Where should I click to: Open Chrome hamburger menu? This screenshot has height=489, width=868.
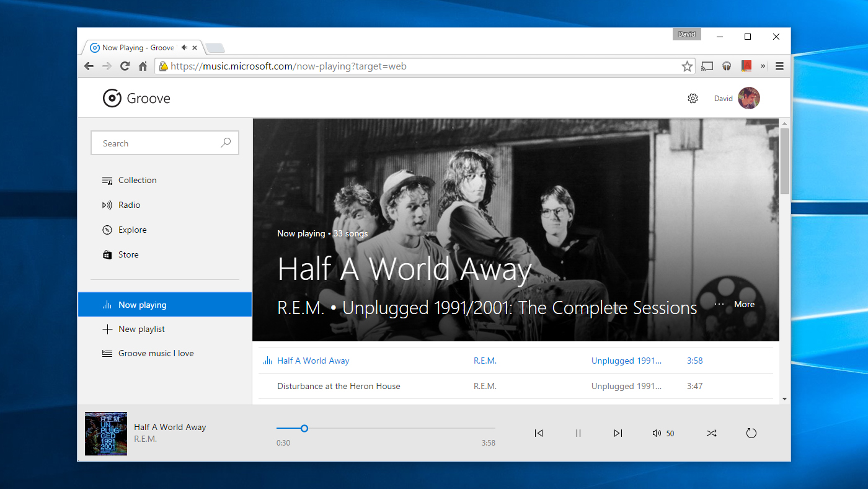pos(779,66)
